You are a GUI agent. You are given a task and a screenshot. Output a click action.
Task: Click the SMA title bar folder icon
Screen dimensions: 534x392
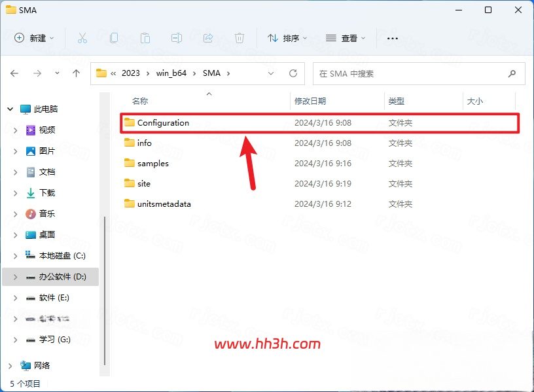click(x=11, y=10)
